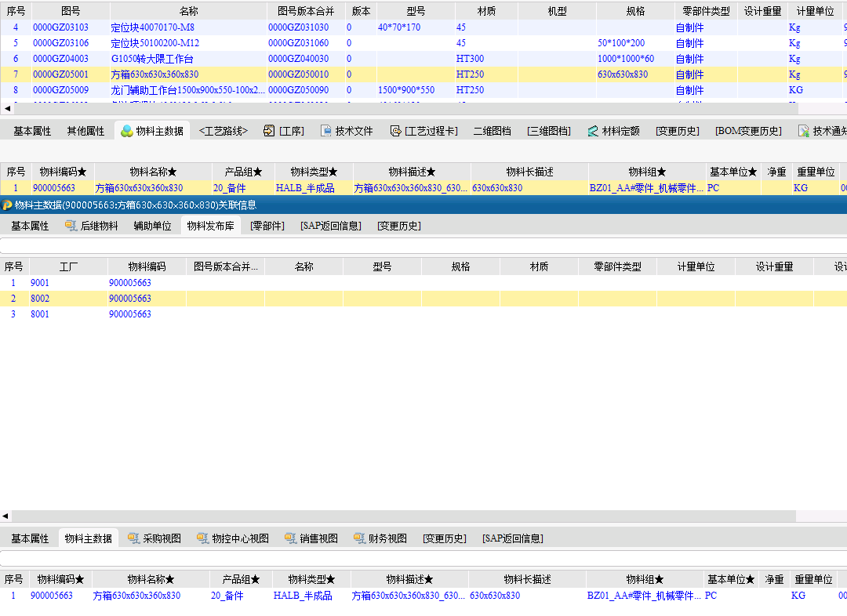Open the BOM变更历史 tab
Viewport: 847px width, 616px height.
(747, 131)
